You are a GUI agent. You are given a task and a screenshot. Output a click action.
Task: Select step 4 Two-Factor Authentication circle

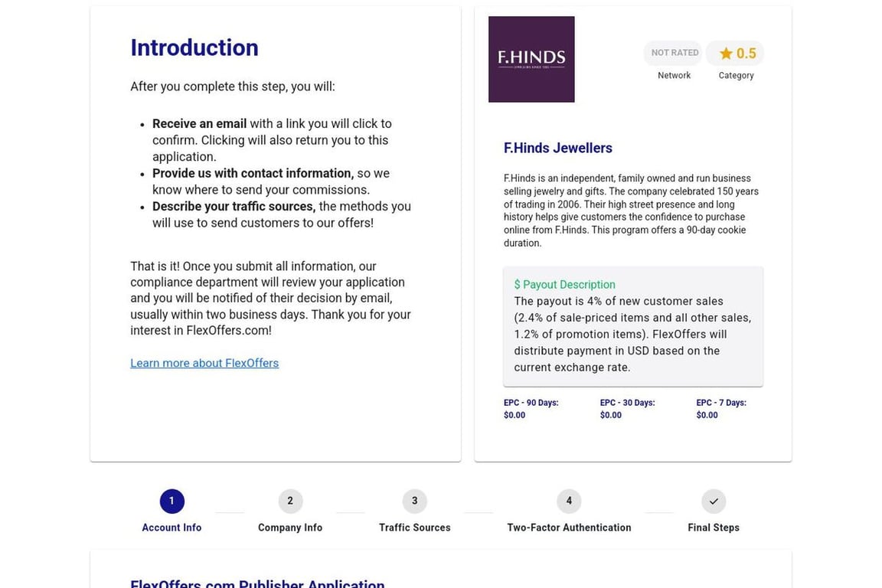[569, 501]
